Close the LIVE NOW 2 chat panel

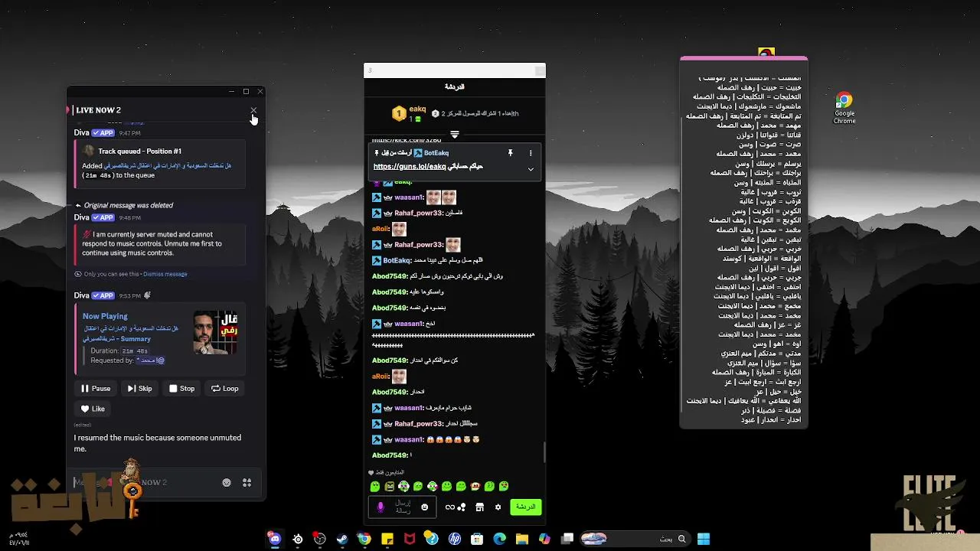pos(253,110)
